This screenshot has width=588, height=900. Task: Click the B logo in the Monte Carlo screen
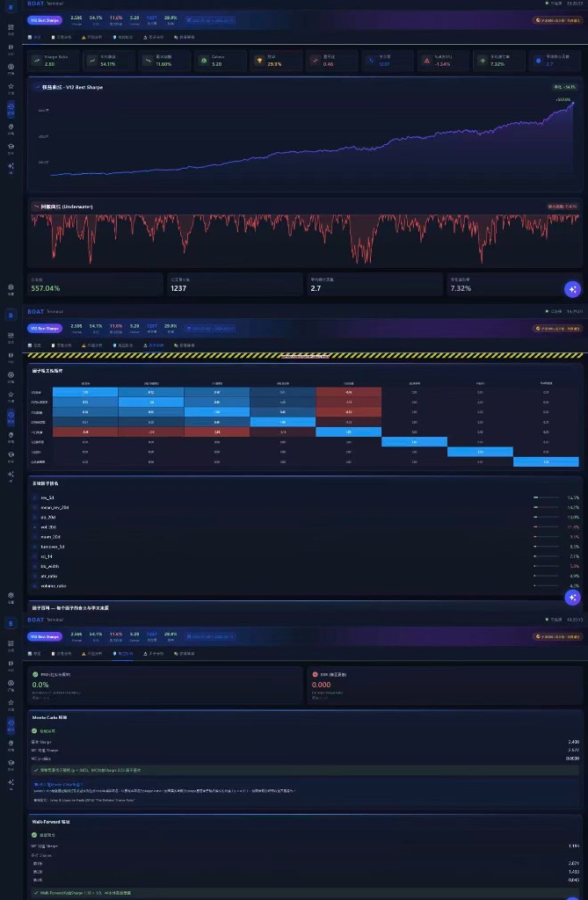11,623
